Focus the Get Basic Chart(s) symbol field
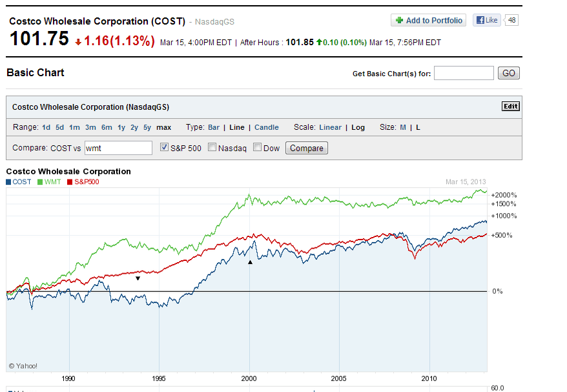567x392 pixels. pos(464,73)
